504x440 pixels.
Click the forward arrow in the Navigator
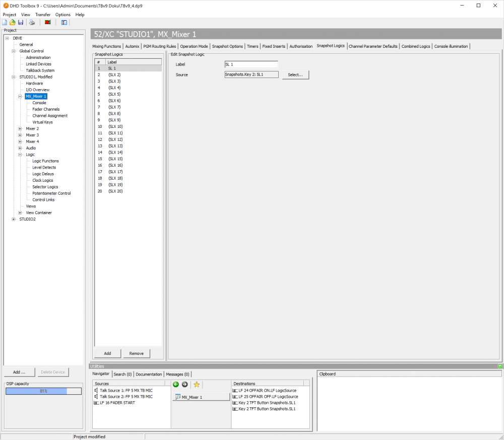click(x=184, y=385)
